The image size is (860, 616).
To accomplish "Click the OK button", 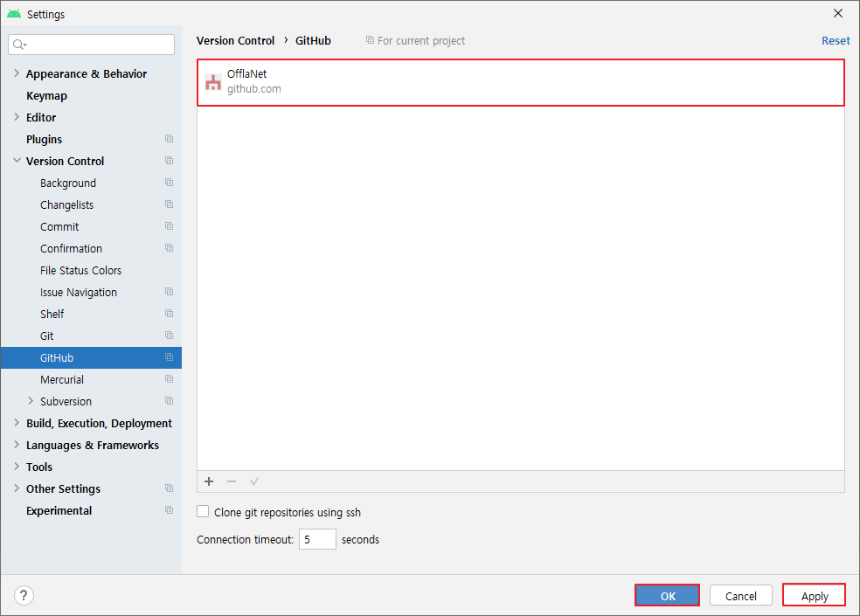I will coord(667,595).
